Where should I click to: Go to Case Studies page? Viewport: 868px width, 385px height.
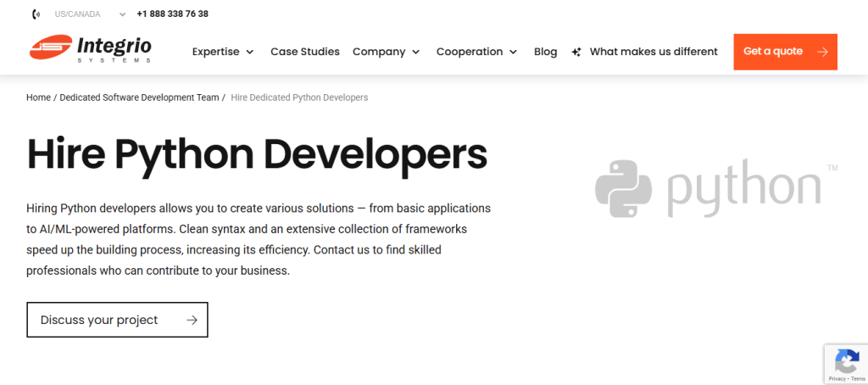pos(304,52)
